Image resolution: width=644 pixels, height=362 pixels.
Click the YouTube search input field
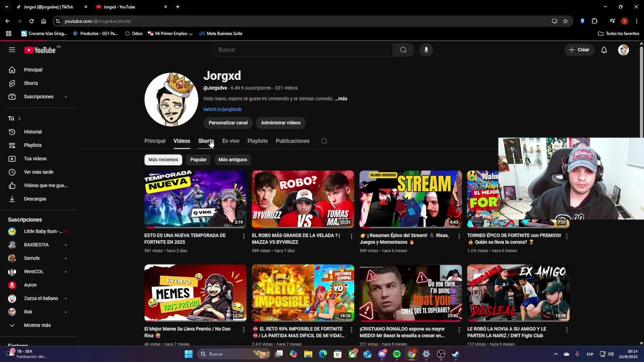(303, 50)
